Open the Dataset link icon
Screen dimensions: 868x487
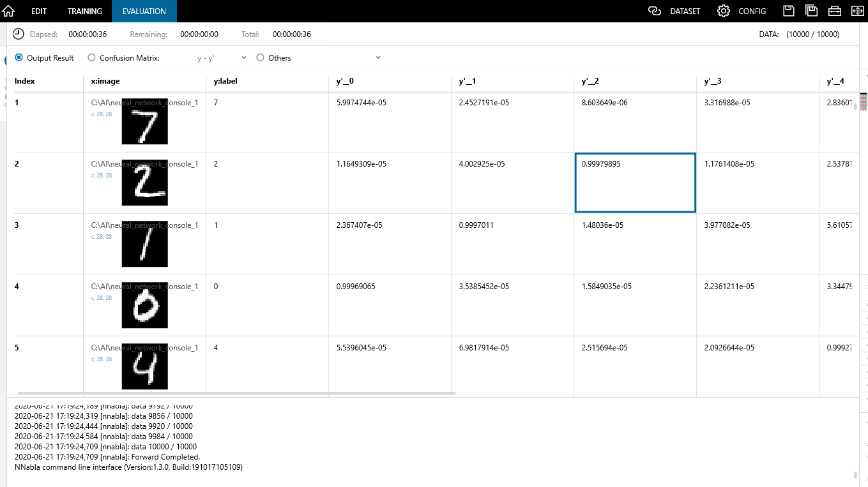point(654,11)
